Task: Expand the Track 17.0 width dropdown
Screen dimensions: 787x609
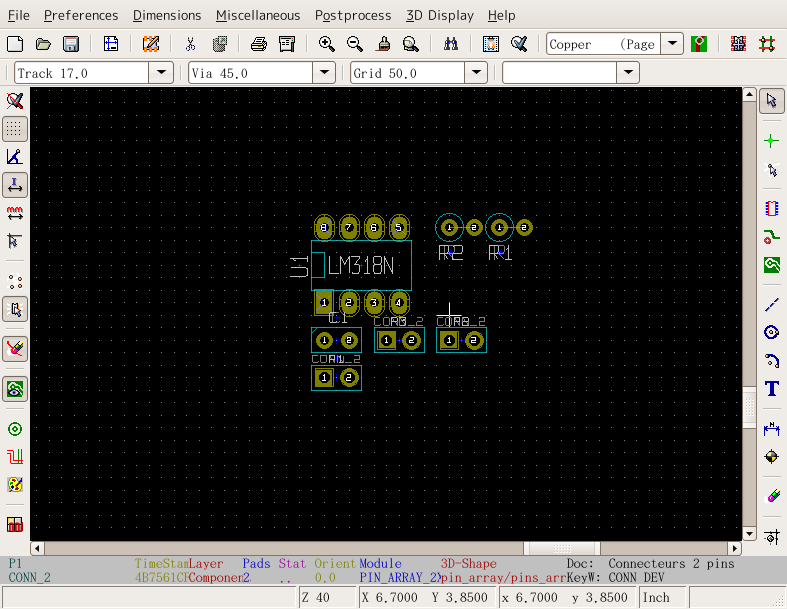Action: tap(161, 73)
